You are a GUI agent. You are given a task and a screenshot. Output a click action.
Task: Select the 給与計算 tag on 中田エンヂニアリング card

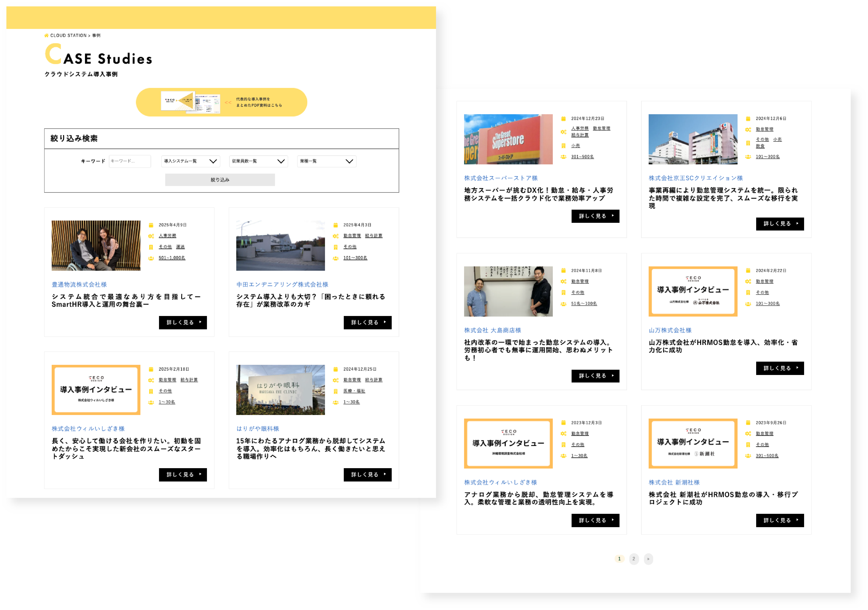374,236
